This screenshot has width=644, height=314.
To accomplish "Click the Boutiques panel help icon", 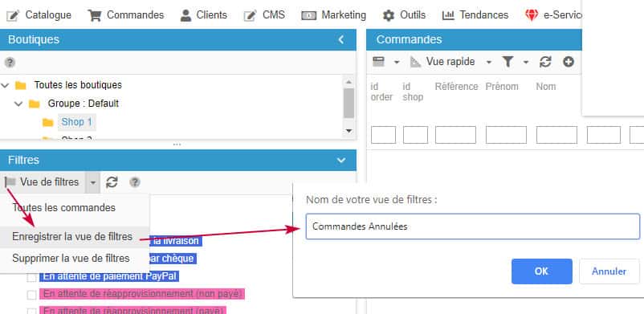I will 10,63.
